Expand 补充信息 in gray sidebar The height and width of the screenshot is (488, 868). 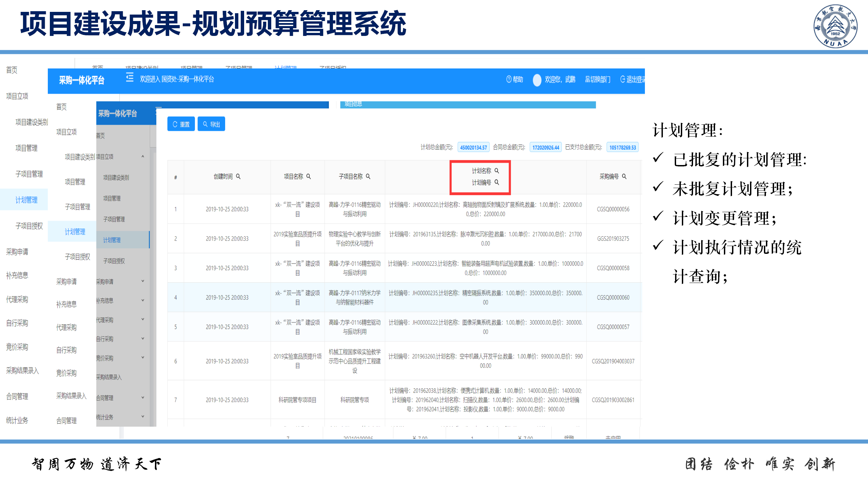143,301
